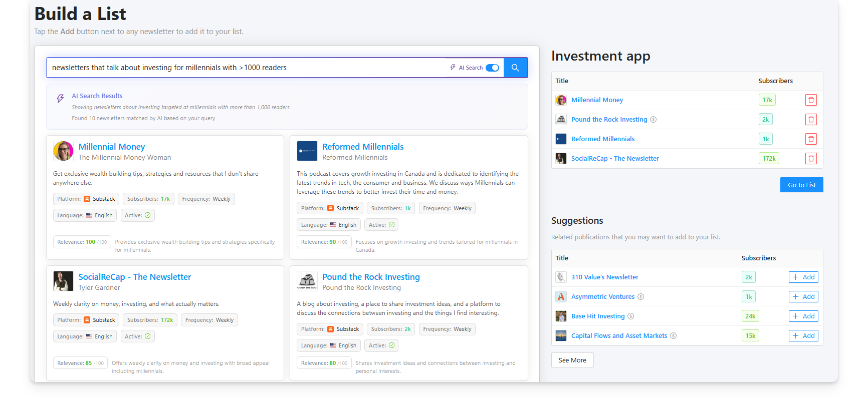The height and width of the screenshot is (400, 868).
Task: Add Base Hit Investing to the list
Action: click(803, 316)
